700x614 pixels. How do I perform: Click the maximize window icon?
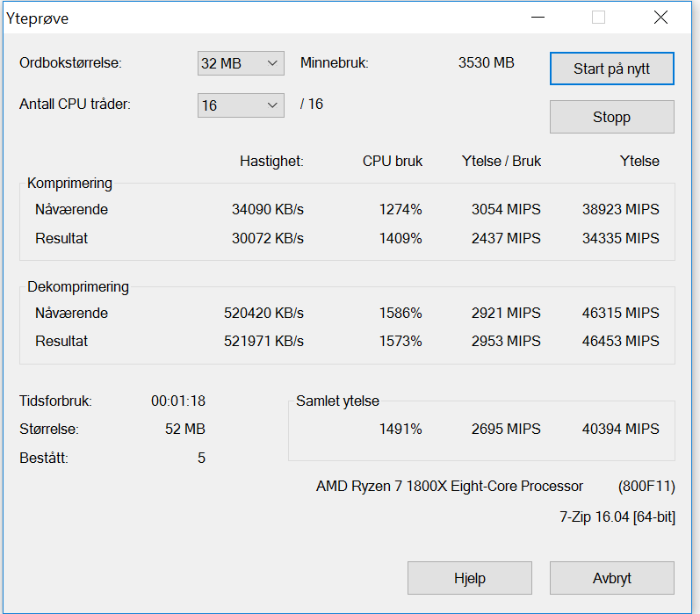coord(598,18)
